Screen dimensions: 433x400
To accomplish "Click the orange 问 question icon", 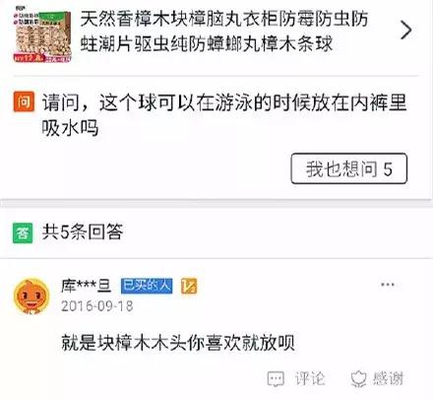I will click(x=24, y=101).
